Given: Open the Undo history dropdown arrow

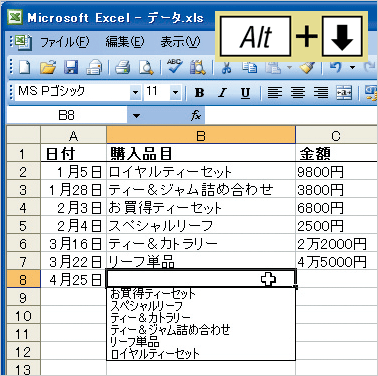Looking at the screenshot, I should click(353, 68).
